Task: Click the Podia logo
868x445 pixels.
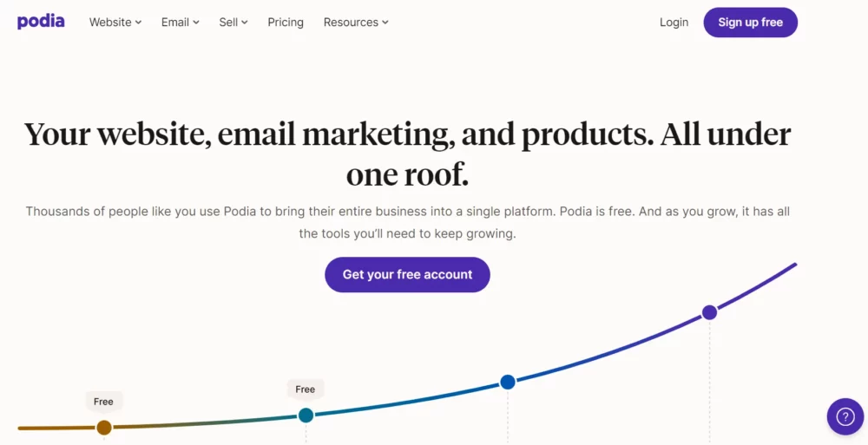Action: click(41, 23)
